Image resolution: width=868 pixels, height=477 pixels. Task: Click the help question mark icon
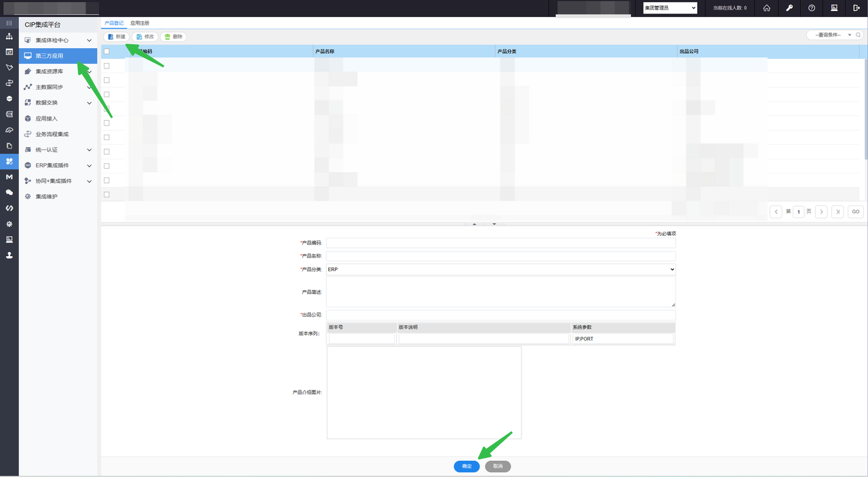click(x=812, y=8)
